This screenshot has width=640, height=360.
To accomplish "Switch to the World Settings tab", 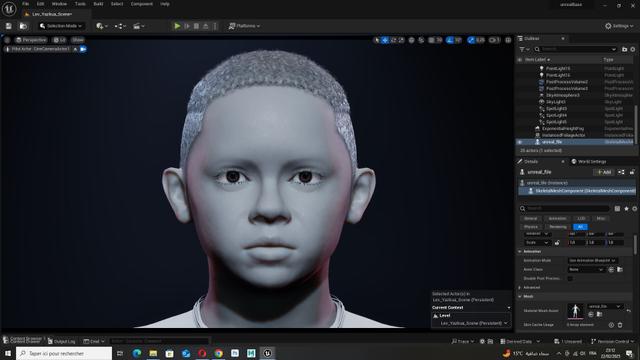I will [x=589, y=162].
